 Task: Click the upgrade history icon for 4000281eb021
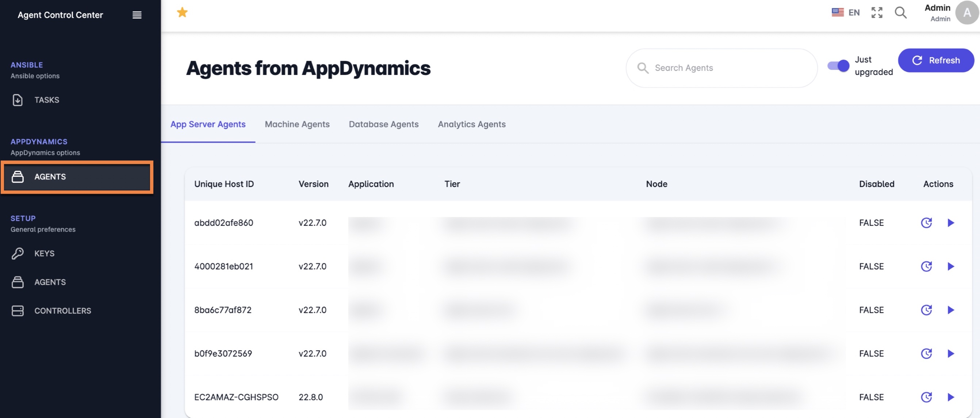point(926,266)
